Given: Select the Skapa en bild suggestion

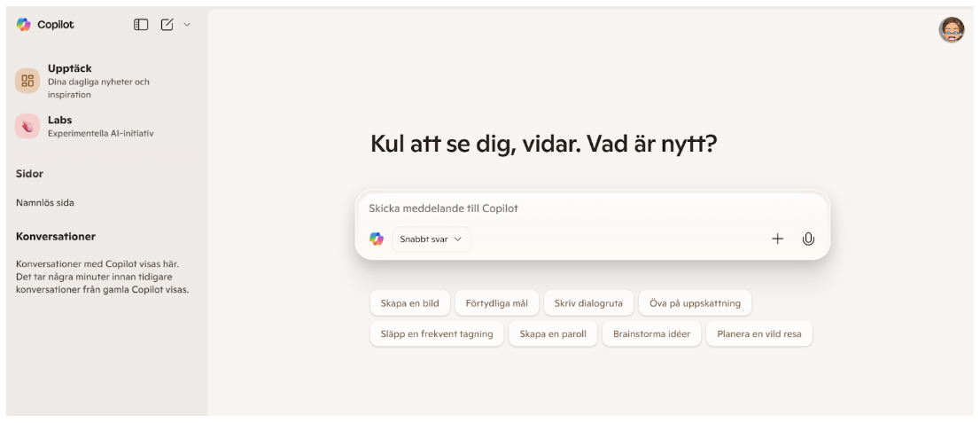Looking at the screenshot, I should click(410, 302).
